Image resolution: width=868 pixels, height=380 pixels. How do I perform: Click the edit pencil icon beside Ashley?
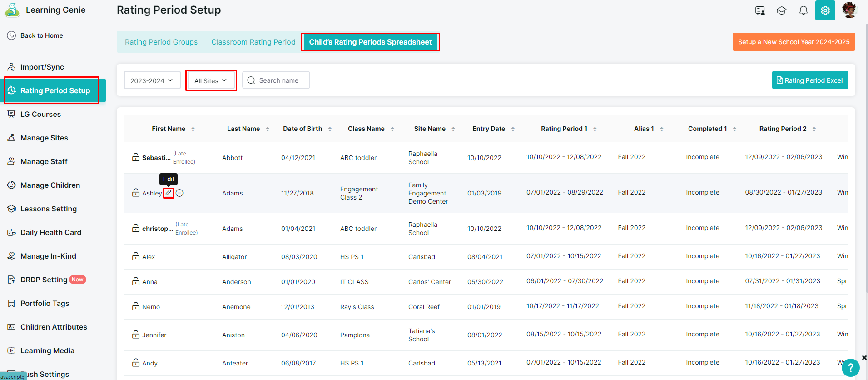tap(169, 193)
